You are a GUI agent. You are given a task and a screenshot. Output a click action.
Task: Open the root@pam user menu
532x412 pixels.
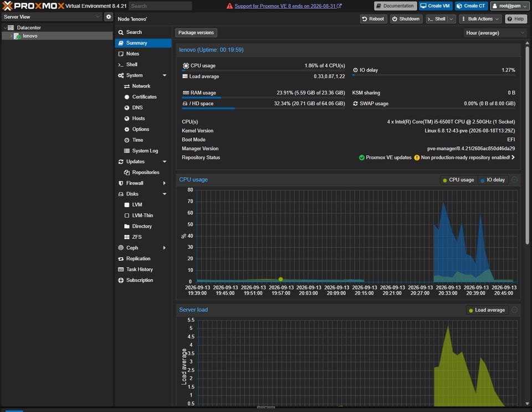click(x=509, y=6)
